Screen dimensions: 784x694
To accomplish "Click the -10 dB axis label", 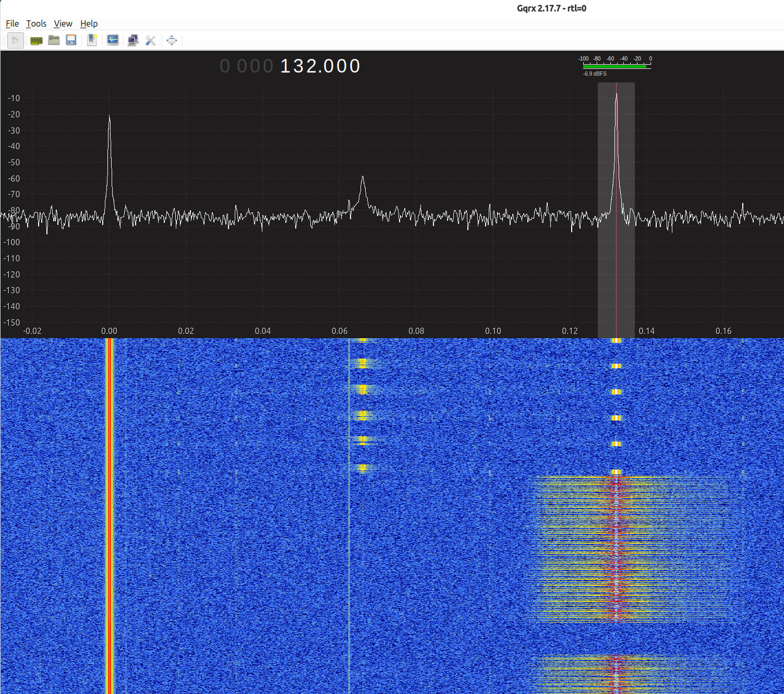I will pyautogui.click(x=14, y=98).
